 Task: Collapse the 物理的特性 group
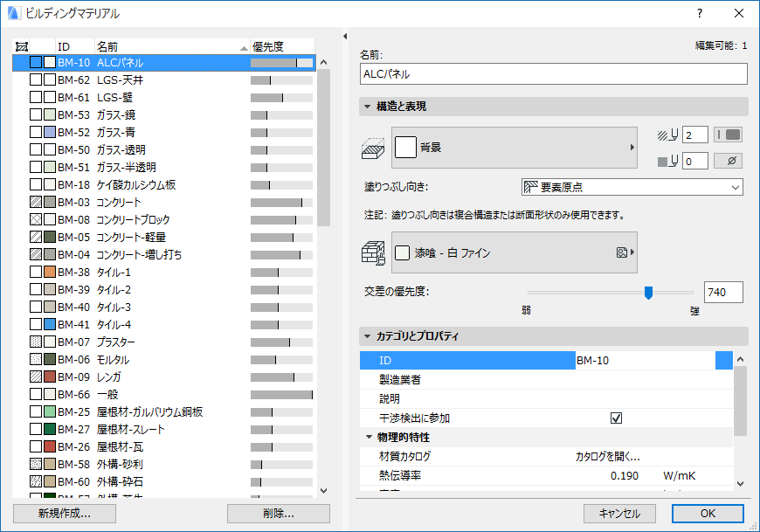coord(369,437)
